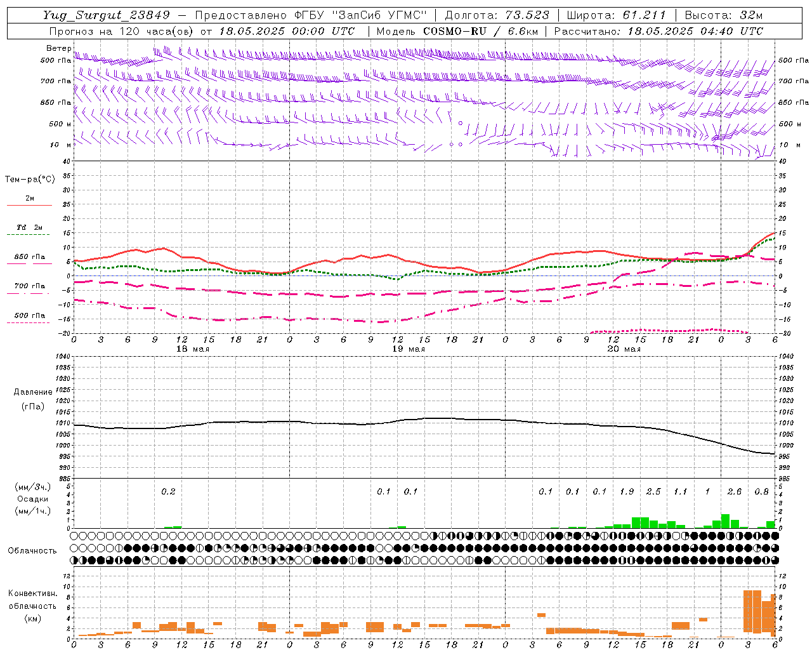Image resolution: width=812 pixels, height=650 pixels.
Task: Click the 0.2 precipitation value
Action: coord(168,492)
